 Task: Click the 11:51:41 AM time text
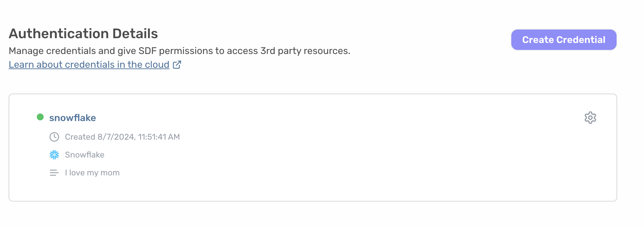click(x=159, y=137)
